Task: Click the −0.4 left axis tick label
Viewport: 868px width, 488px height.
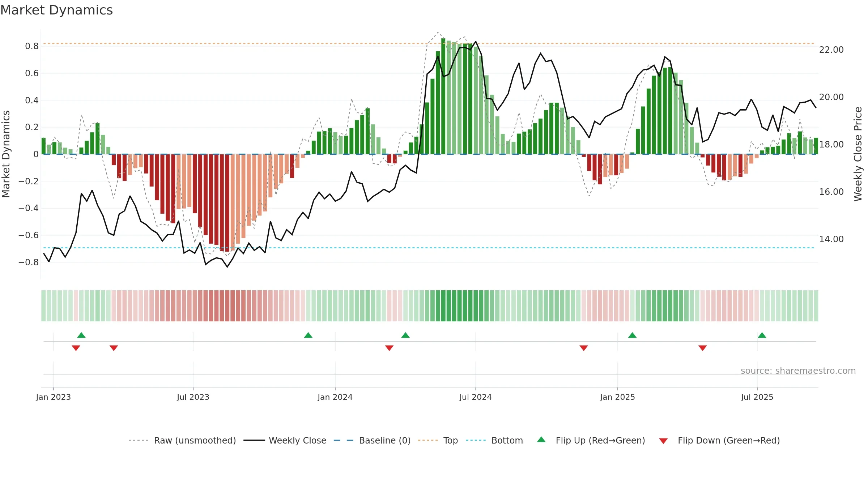Action: click(x=29, y=208)
